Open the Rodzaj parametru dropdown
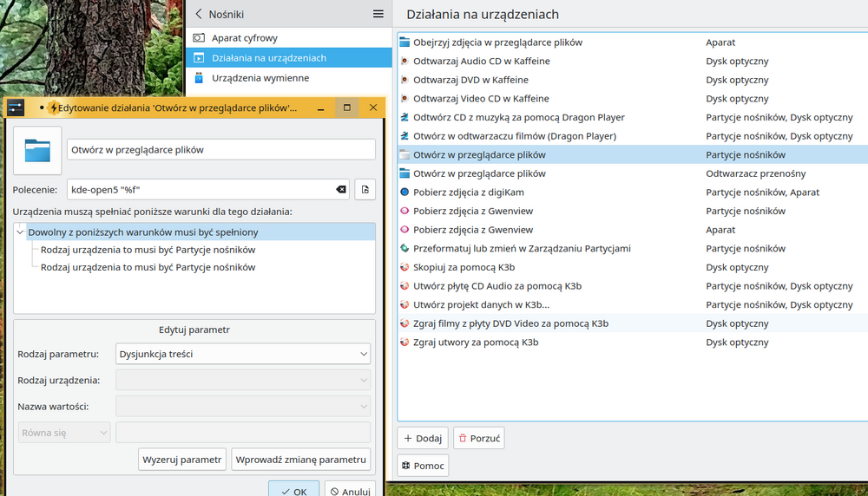 (243, 354)
